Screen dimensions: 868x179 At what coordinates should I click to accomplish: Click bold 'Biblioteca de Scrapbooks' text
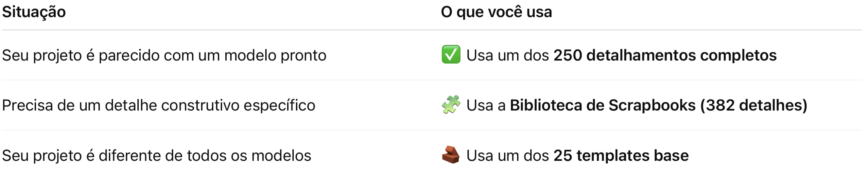pyautogui.click(x=602, y=105)
